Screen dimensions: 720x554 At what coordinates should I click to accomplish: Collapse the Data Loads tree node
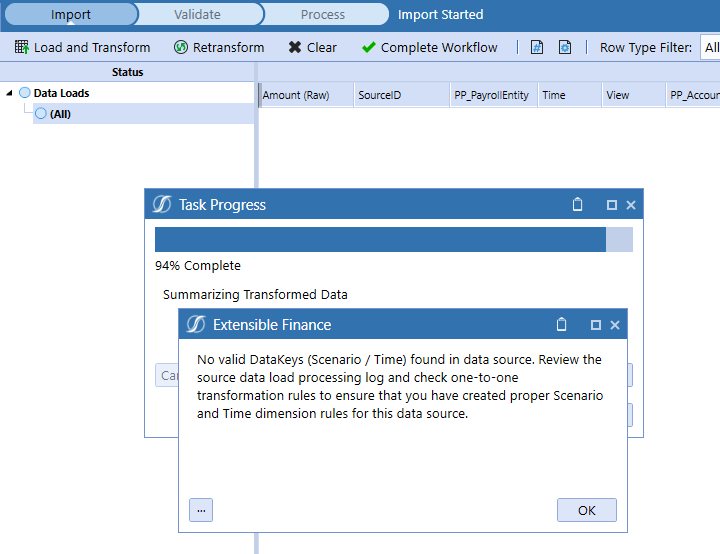coord(9,93)
